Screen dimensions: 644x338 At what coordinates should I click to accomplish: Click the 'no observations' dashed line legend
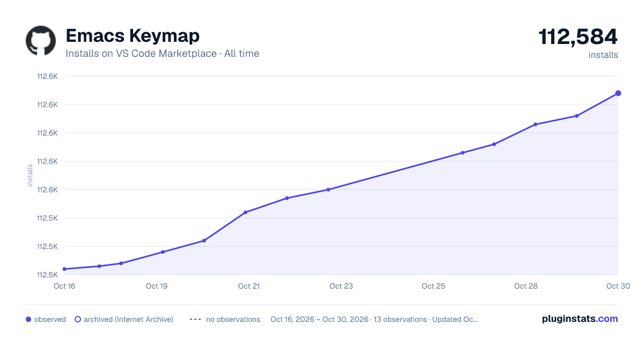click(x=195, y=319)
